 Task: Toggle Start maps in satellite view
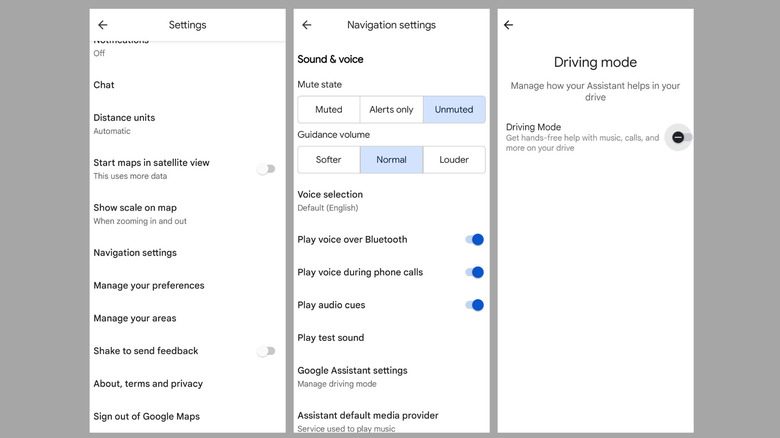point(265,169)
